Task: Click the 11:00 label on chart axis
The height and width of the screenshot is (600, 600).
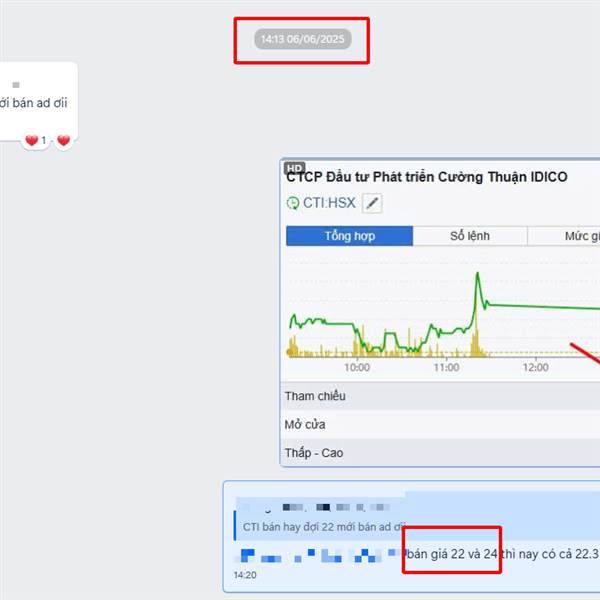Action: coord(447,367)
